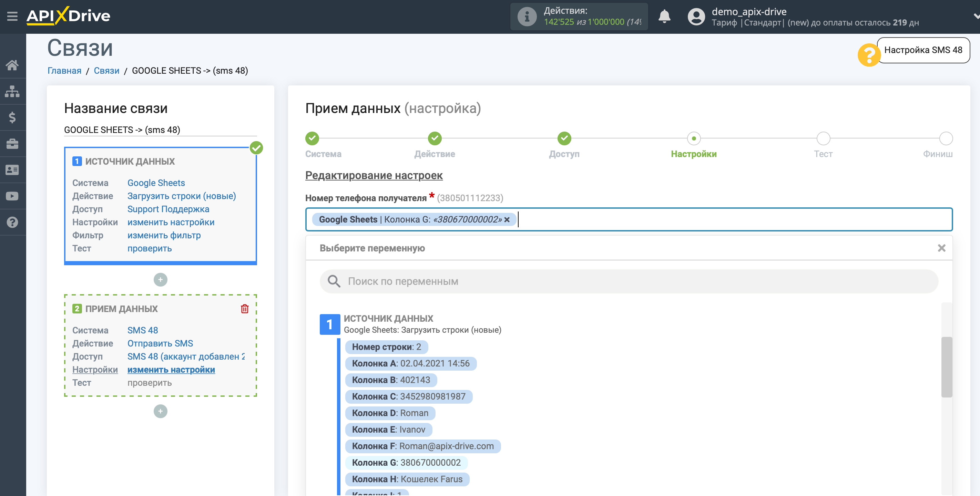Open the connections sitemap sidebar icon
980x496 pixels.
[x=12, y=91]
